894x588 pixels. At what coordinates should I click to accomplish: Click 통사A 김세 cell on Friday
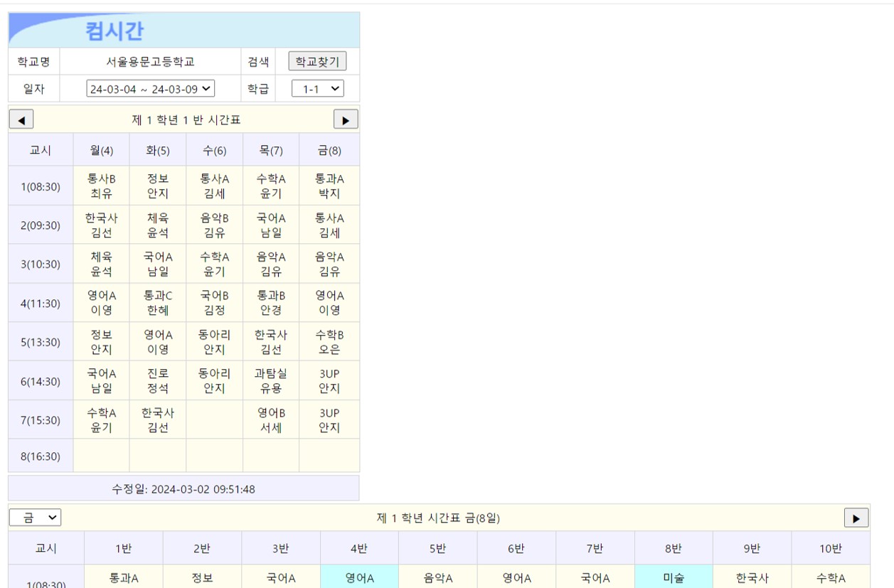click(329, 225)
